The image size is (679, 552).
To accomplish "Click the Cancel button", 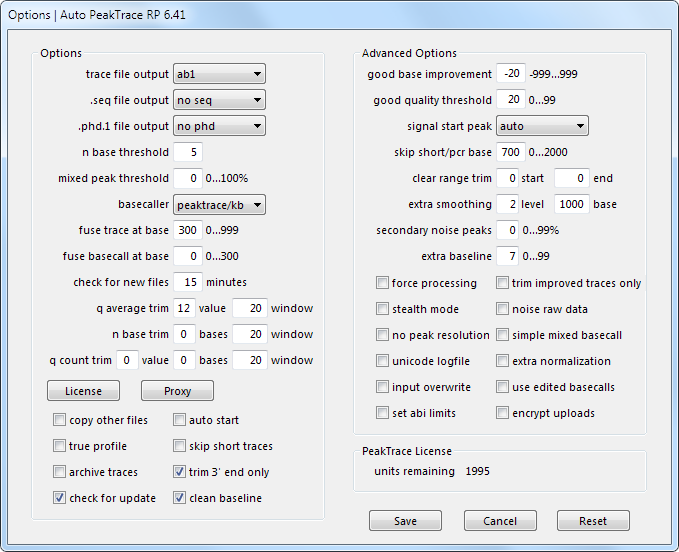I will coord(500,520).
